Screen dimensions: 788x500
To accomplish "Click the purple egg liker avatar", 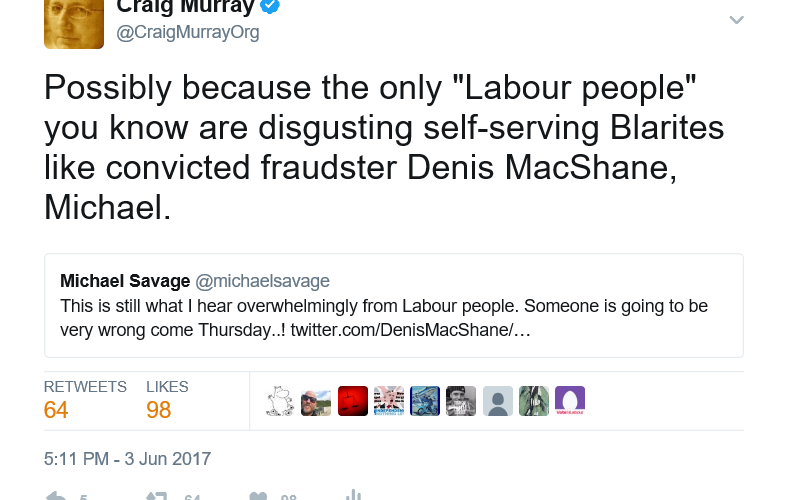I will click(570, 401).
